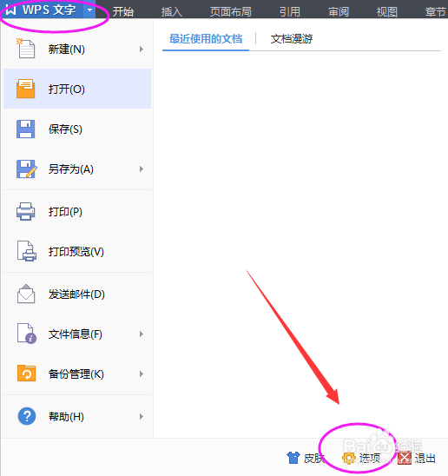
Task: Click the 退出 button label
Action: pos(425,458)
